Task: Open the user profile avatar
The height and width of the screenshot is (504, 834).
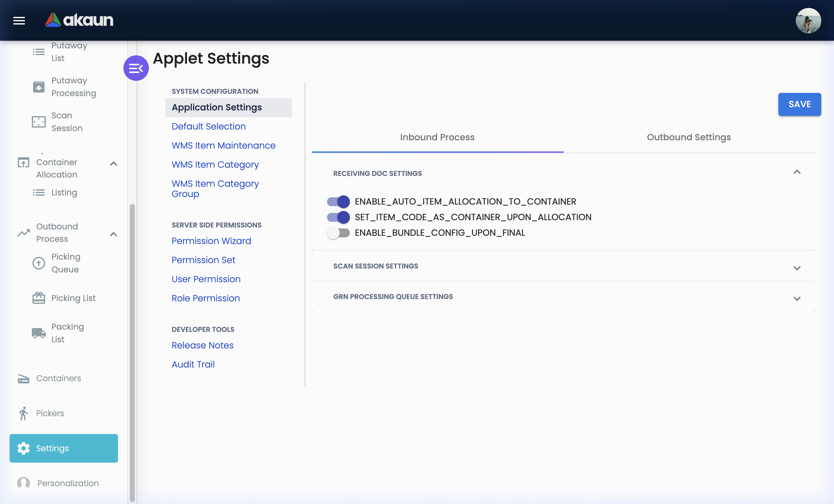Action: (x=809, y=21)
